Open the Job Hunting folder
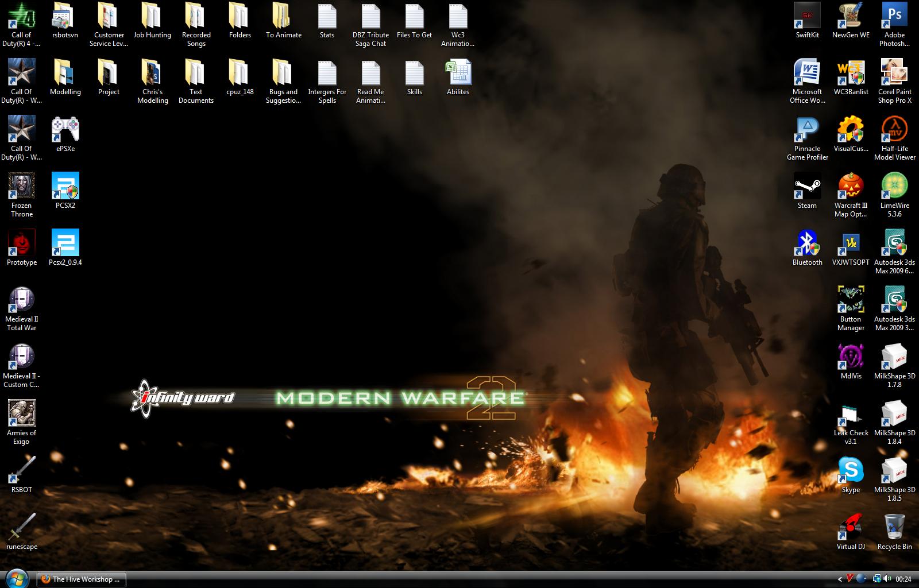This screenshot has width=919, height=588. click(x=152, y=21)
